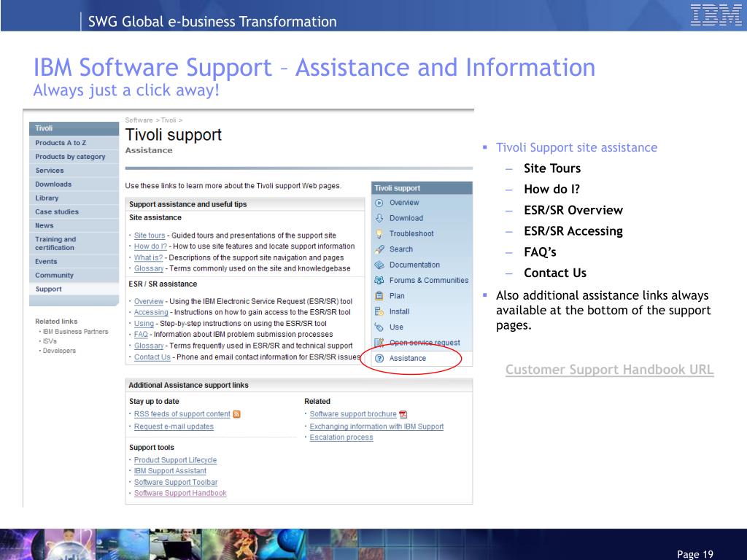This screenshot has height=560, width=747.
Task: Open Software support brochure link
Action: pyautogui.click(x=353, y=414)
